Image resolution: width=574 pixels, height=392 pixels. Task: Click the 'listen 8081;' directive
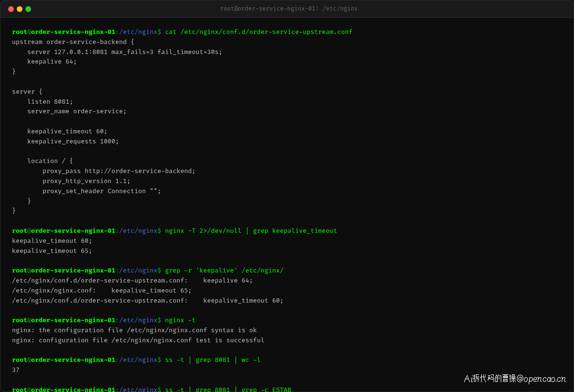[50, 102]
